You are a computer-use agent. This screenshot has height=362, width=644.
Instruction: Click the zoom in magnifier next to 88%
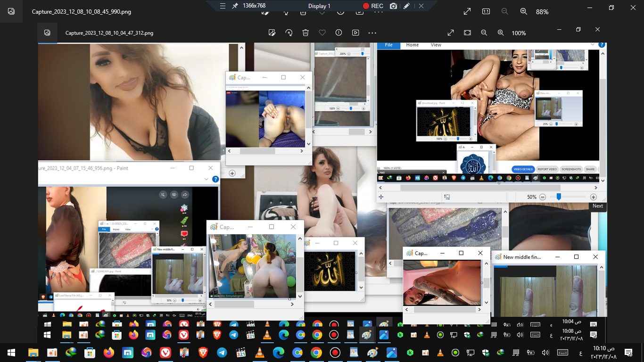pos(523,11)
